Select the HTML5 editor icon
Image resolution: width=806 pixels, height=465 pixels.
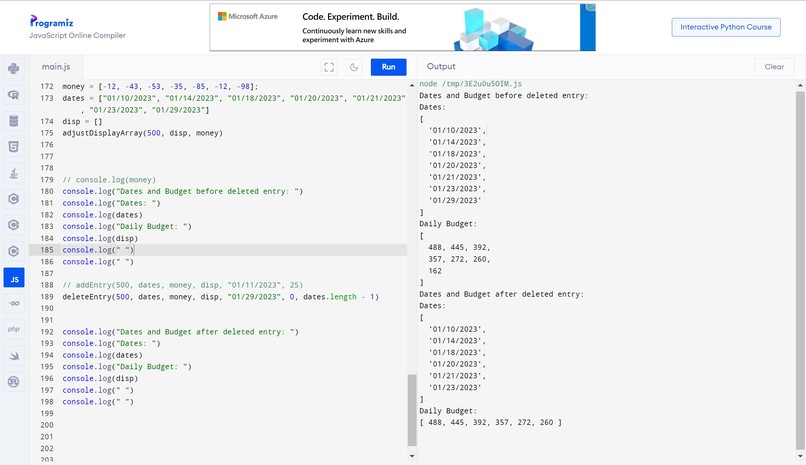click(14, 147)
